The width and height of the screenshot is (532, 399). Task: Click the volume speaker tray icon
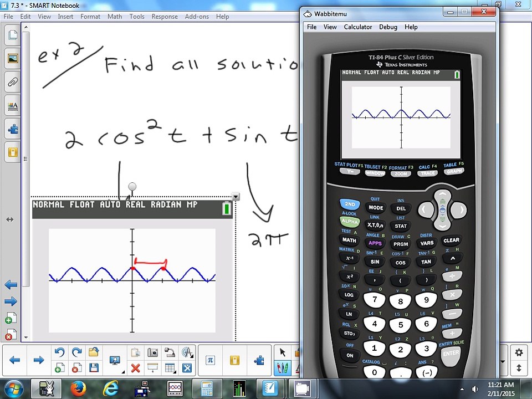(475, 389)
